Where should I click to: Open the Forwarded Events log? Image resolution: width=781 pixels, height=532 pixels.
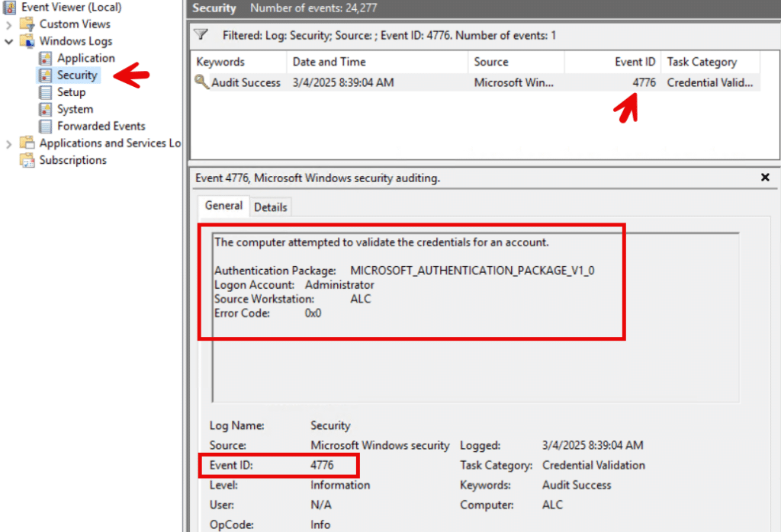click(x=101, y=126)
